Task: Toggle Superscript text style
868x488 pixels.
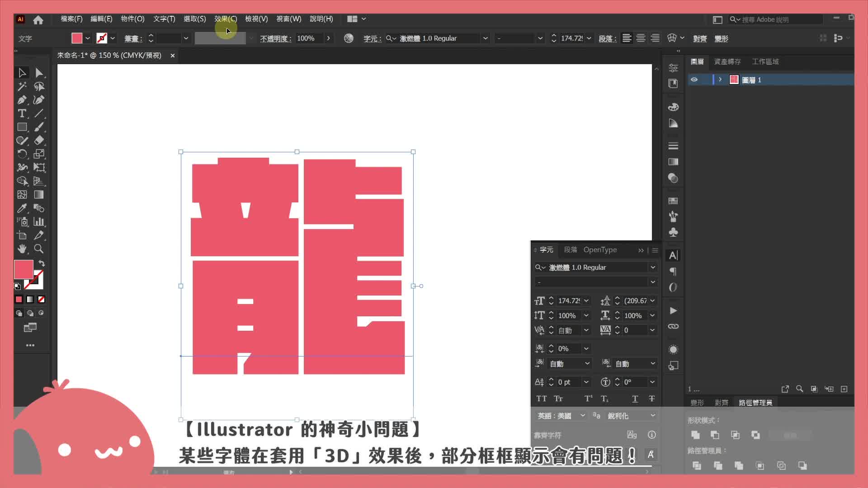Action: (x=588, y=399)
